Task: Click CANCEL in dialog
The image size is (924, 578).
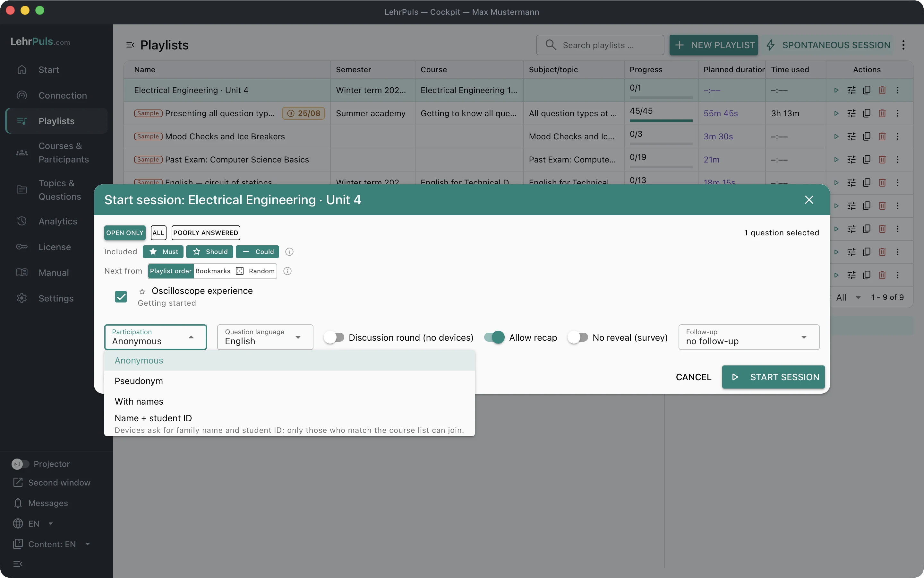Action: click(x=693, y=377)
